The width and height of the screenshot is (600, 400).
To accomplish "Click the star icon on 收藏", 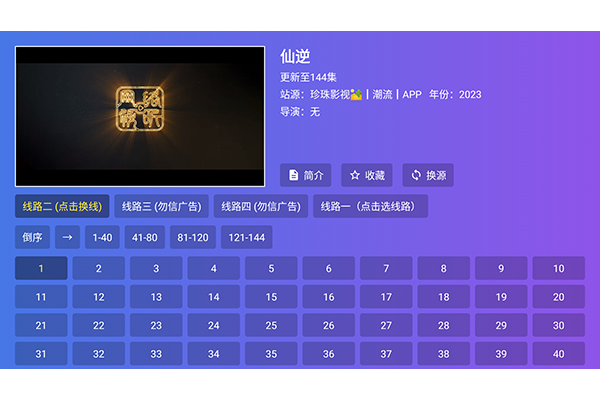I will [355, 175].
